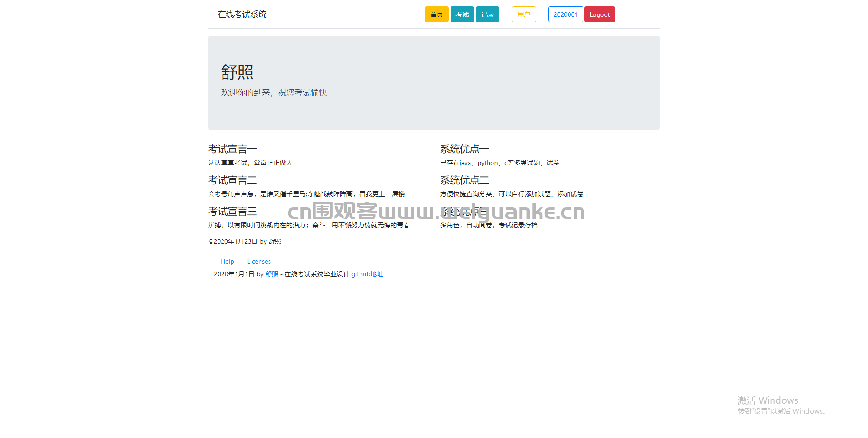This screenshot has width=868, height=438.
Task: Click the 多角色，自动阅卷 description text
Action: pyautogui.click(x=489, y=225)
